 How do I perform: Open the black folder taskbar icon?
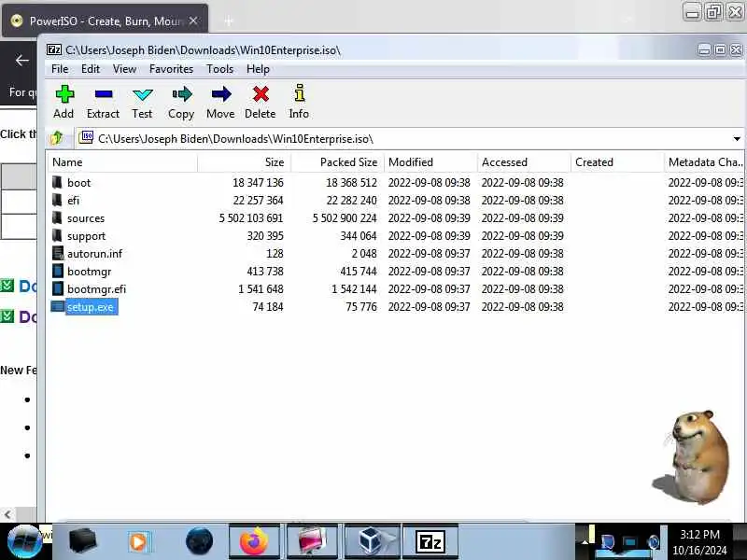click(x=82, y=541)
